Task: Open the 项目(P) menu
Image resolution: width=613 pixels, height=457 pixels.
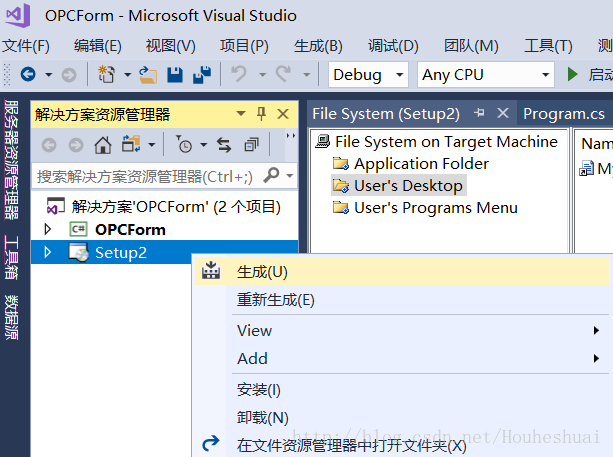Action: pyautogui.click(x=244, y=46)
